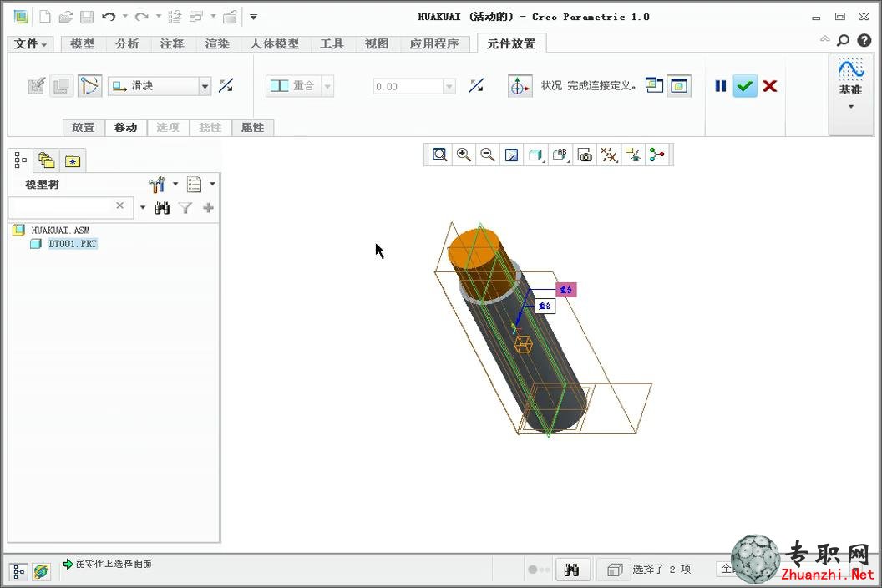
Task: Expand the undo history dropdown arrow
Action: [x=125, y=17]
